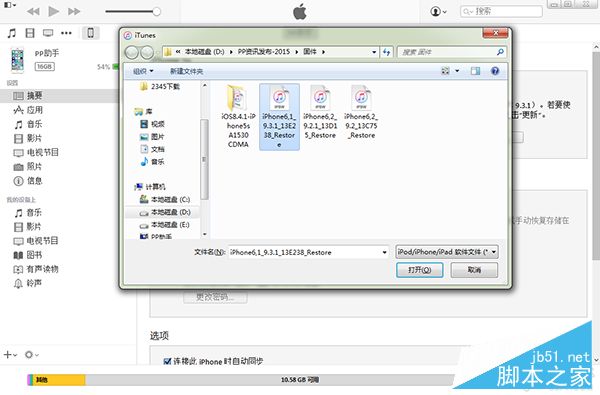The height and width of the screenshot is (395, 600).
Task: Click the refresh button next to address bar
Action: 386,52
